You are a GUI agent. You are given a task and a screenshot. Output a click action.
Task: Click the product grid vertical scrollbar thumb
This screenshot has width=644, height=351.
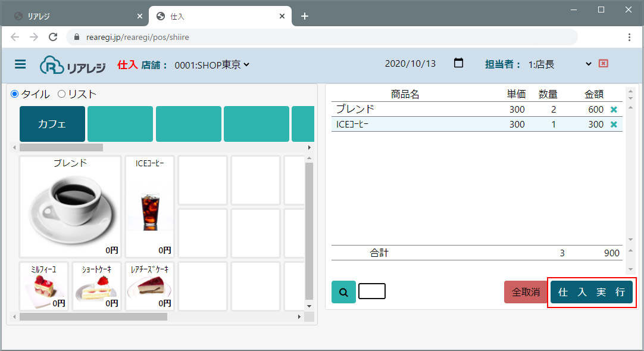pyautogui.click(x=310, y=231)
